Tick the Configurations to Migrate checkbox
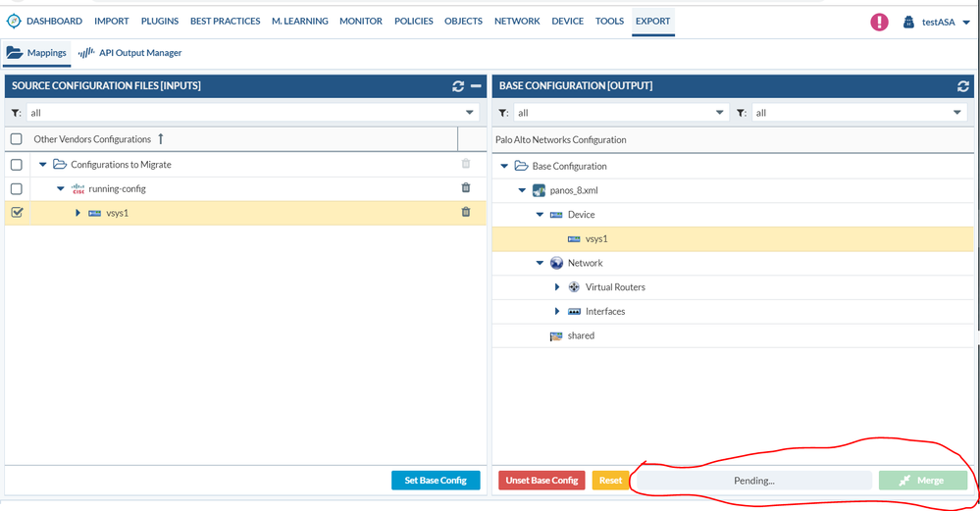The height and width of the screenshot is (511, 980). point(17,165)
